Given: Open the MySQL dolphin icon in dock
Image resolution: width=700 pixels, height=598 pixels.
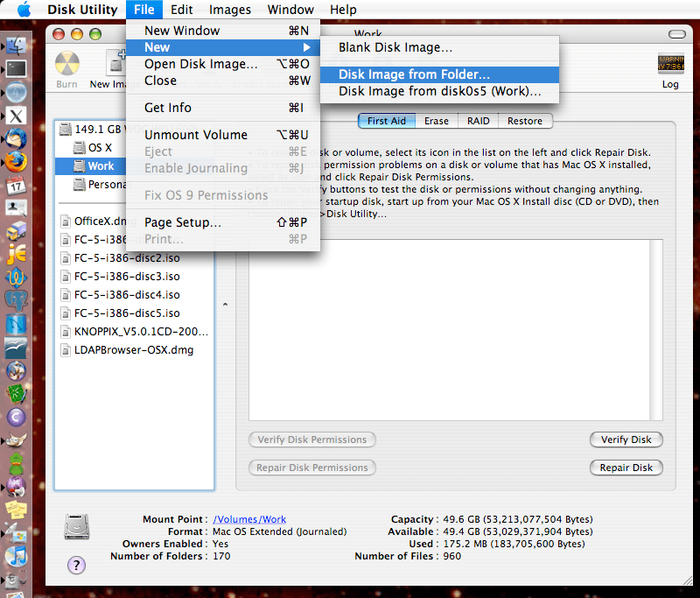Looking at the screenshot, I should coord(16,324).
